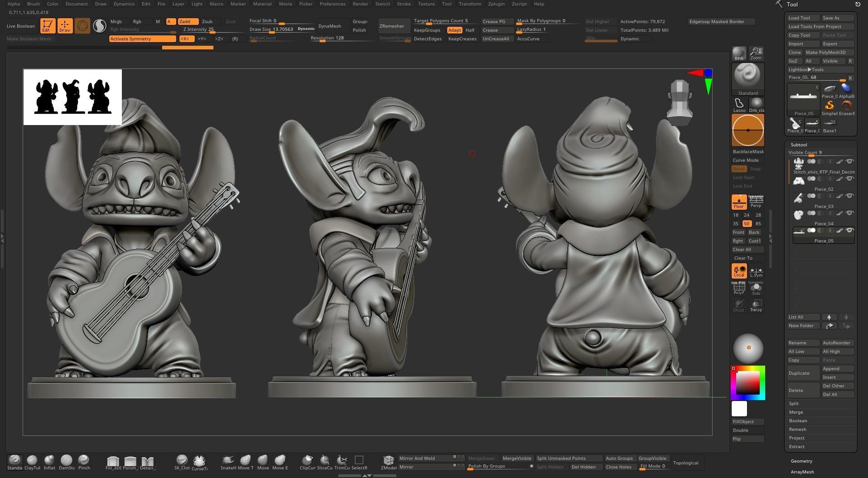Toggle Activate Symmetry
868x478 pixels.
[142, 39]
